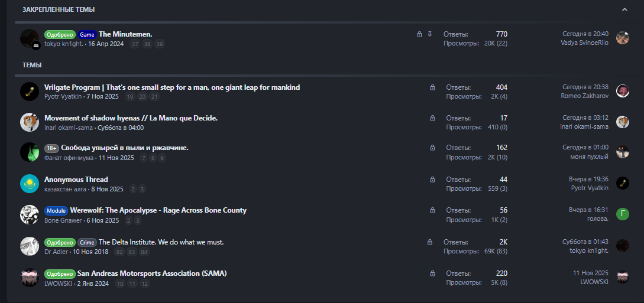
Task: Click lock icon on Vrilgate Program thread
Action: [432, 87]
